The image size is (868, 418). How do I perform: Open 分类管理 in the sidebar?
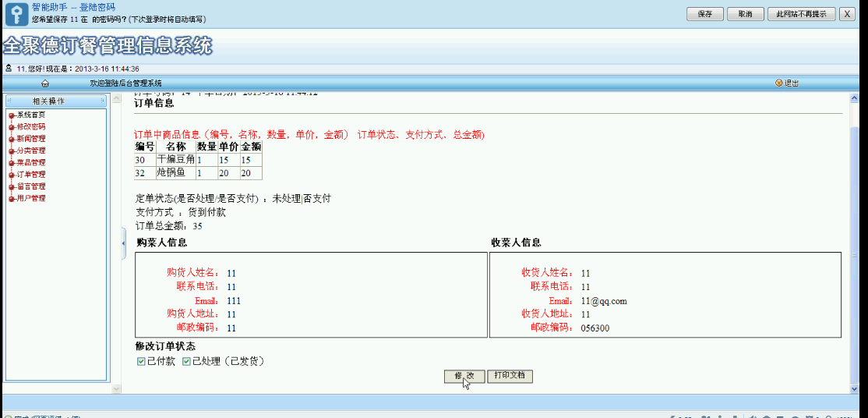pyautogui.click(x=31, y=151)
